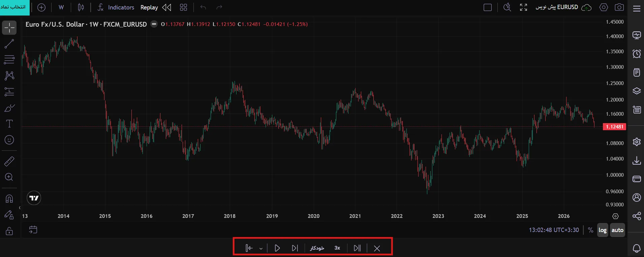The image size is (644, 257).
Task: Toggle the lock at the bottom of the left toolbar
Action: tap(9, 231)
